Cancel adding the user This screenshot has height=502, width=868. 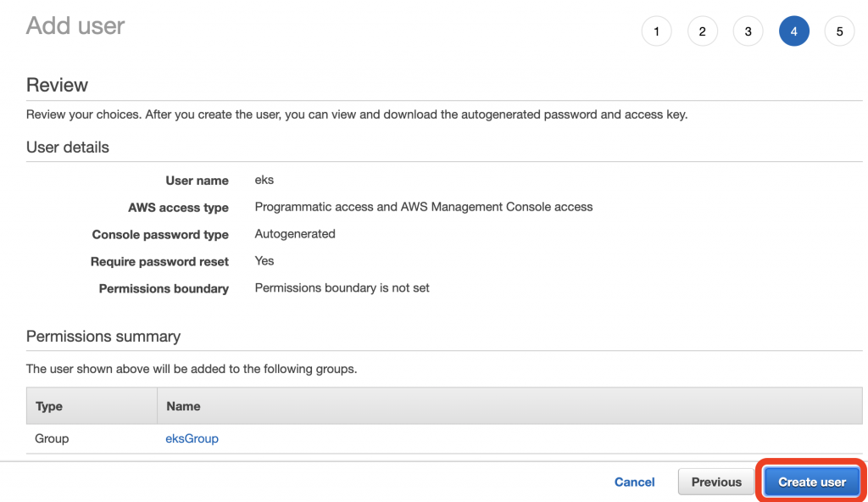tap(634, 482)
